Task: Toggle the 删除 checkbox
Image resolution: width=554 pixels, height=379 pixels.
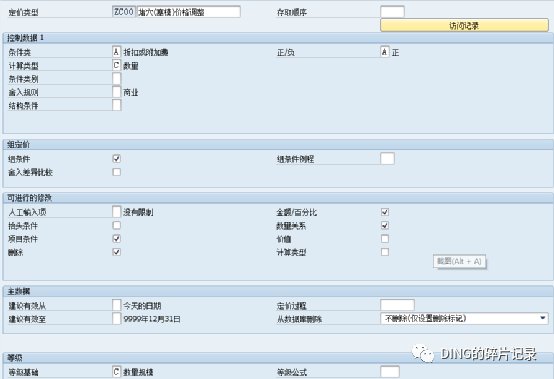Action: point(117,252)
